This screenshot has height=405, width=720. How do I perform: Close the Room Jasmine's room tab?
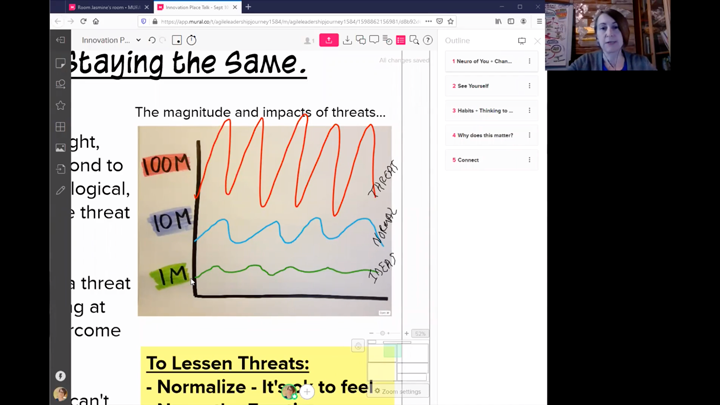pyautogui.click(x=147, y=7)
